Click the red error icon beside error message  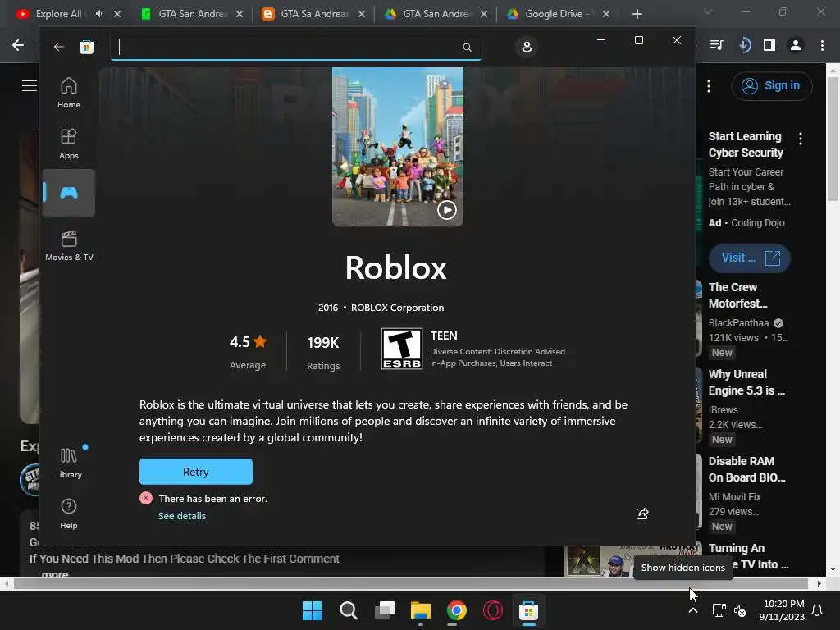(146, 498)
